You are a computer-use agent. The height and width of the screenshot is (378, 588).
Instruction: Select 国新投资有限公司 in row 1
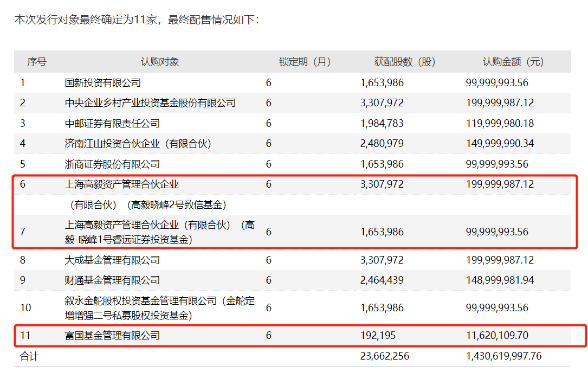tap(103, 82)
